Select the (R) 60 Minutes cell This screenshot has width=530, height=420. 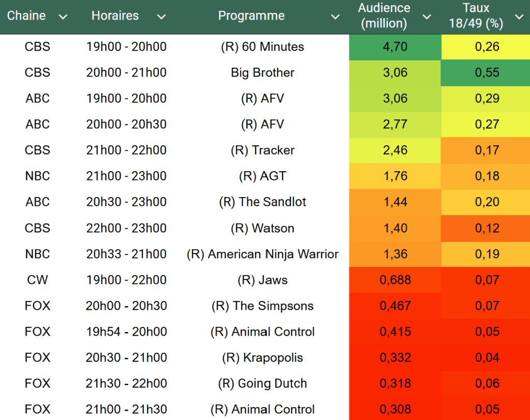click(x=262, y=47)
